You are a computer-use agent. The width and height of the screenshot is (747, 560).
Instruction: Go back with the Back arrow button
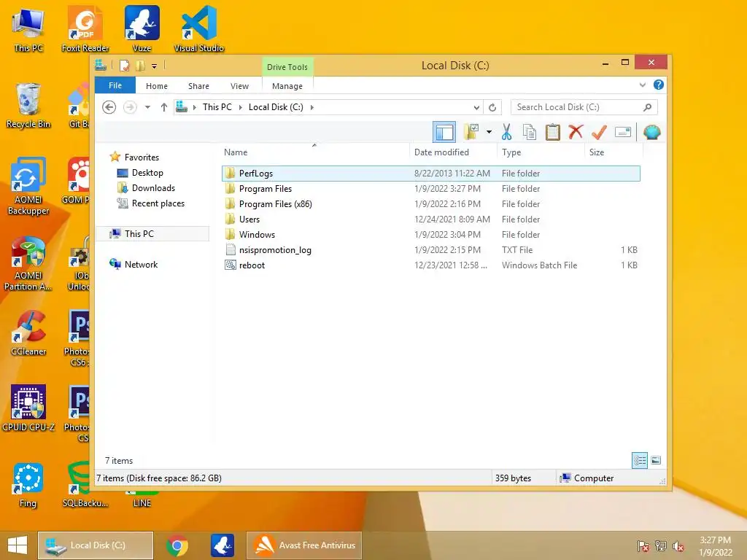coord(109,107)
